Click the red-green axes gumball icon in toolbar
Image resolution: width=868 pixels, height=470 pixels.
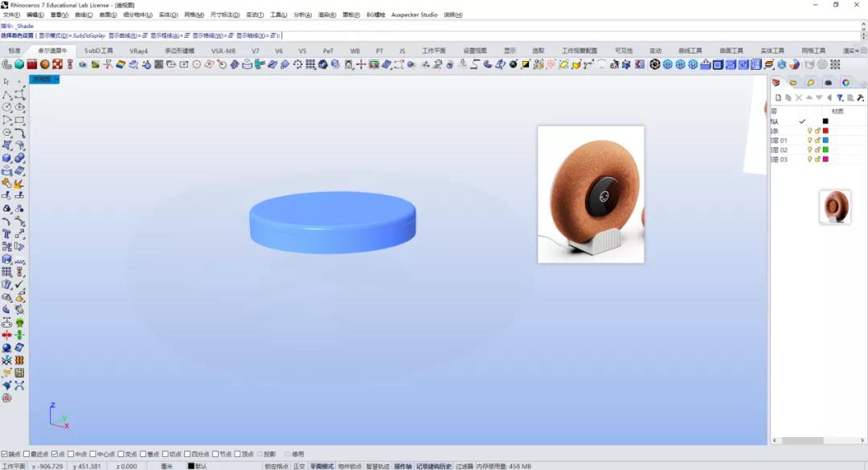tap(361, 65)
